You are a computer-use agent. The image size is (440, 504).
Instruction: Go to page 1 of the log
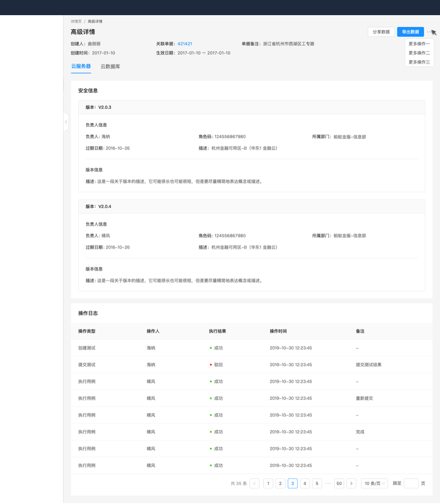(268, 484)
